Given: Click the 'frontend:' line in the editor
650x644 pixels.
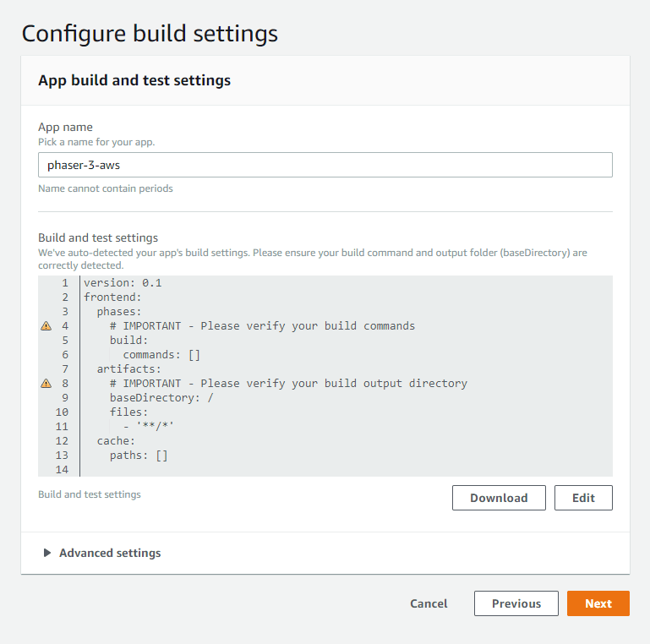Looking at the screenshot, I should pos(112,297).
